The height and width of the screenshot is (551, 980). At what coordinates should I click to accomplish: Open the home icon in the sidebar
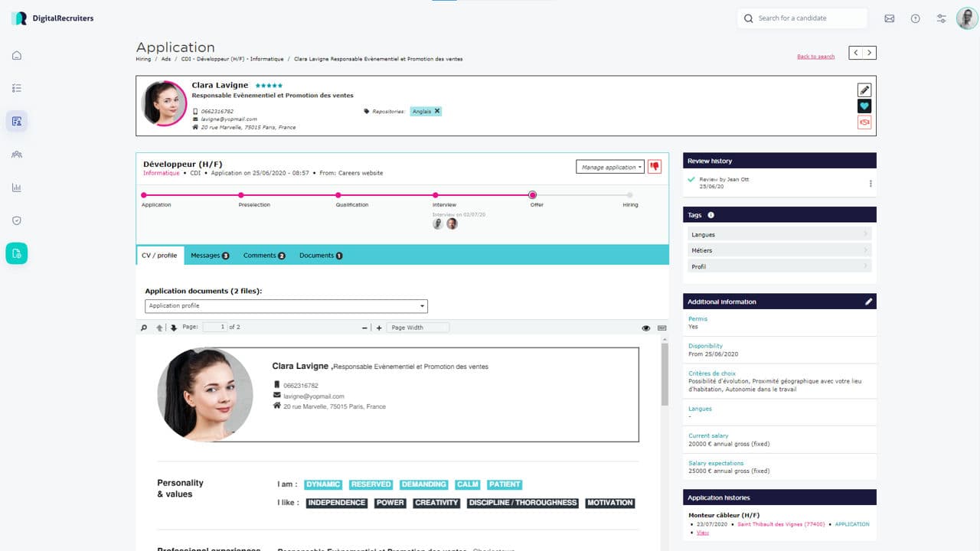pyautogui.click(x=17, y=55)
